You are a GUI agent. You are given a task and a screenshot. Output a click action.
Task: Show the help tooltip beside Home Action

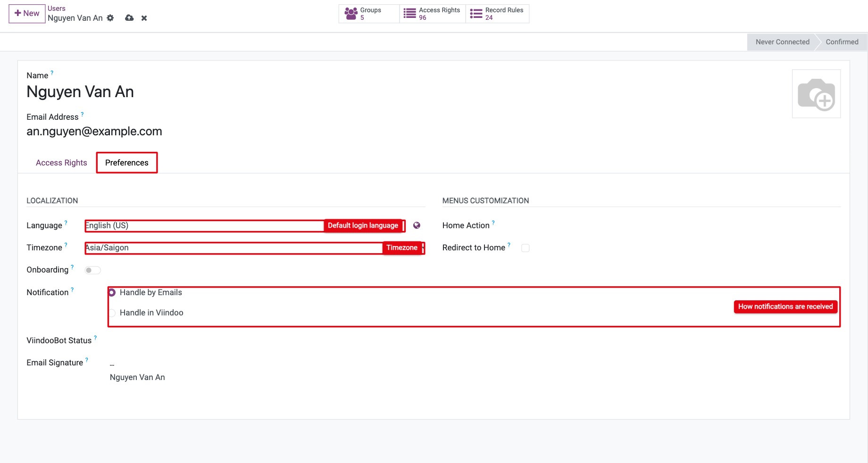(x=493, y=223)
